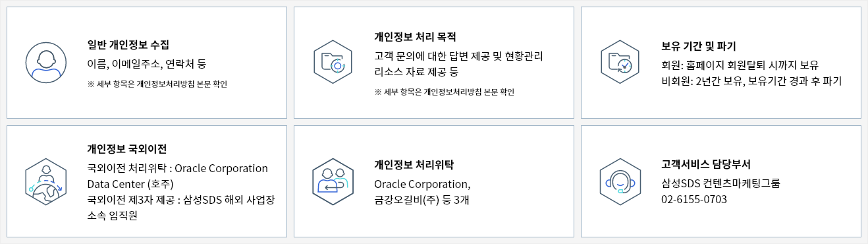868x244 pixels.
Task: Select the 개인정보 처리위탁 heading
Action: (x=410, y=165)
